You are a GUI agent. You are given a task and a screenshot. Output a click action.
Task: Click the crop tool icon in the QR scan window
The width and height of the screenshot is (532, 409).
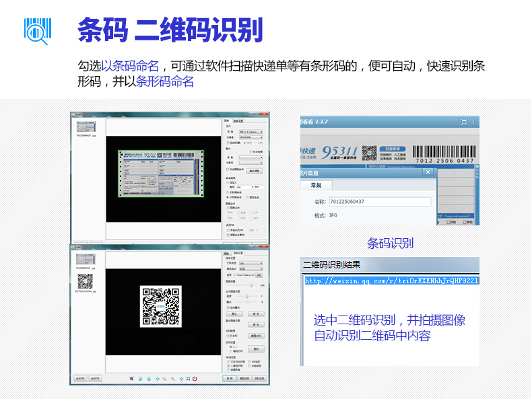coord(131,379)
